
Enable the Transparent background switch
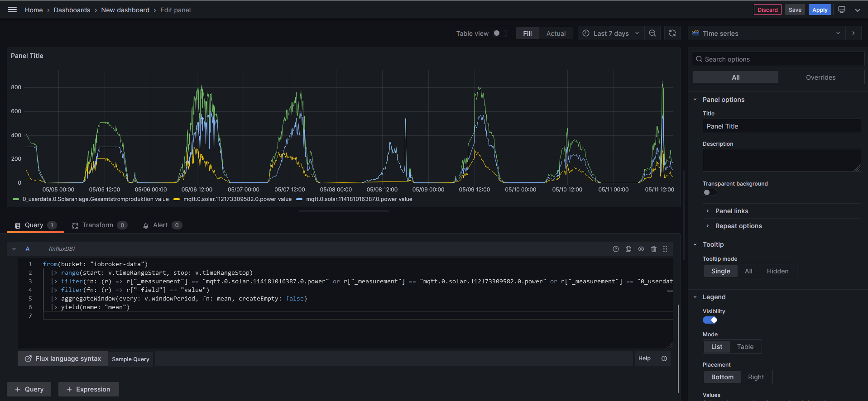tap(710, 192)
